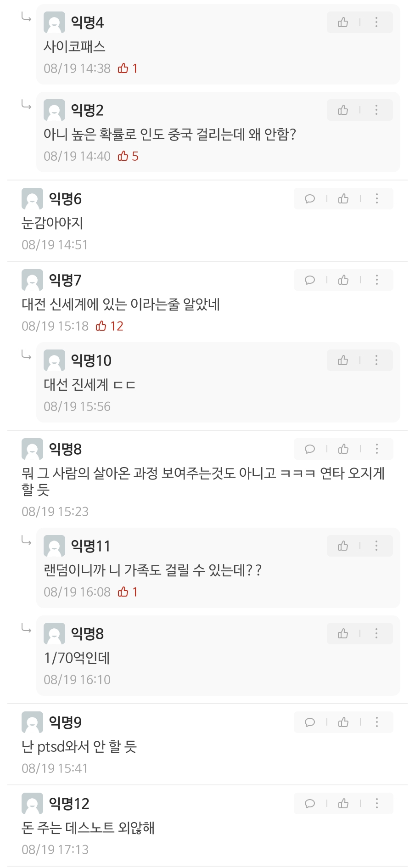This screenshot has height=868, width=415.
Task: Like 익명9's ptsd comment
Action: pos(343,722)
